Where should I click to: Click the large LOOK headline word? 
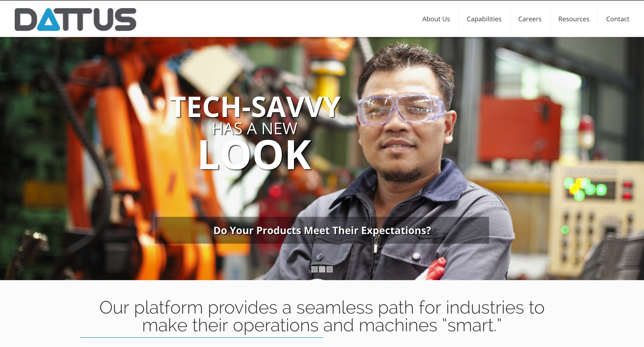(255, 155)
